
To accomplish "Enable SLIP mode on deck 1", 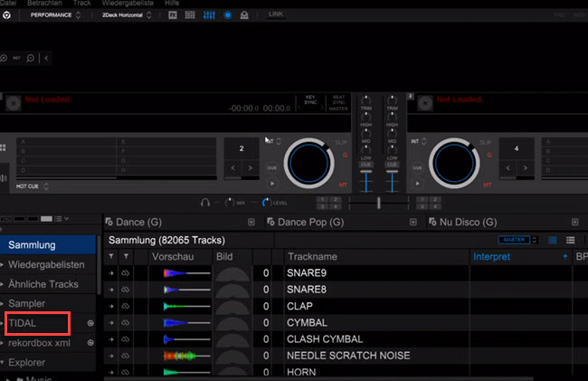I will (x=341, y=142).
